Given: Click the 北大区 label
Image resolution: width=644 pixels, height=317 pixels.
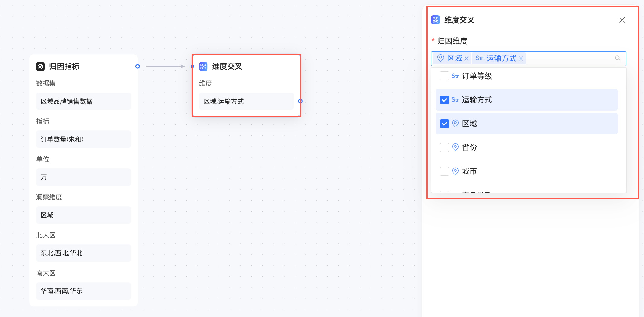Looking at the screenshot, I should coord(46,235).
